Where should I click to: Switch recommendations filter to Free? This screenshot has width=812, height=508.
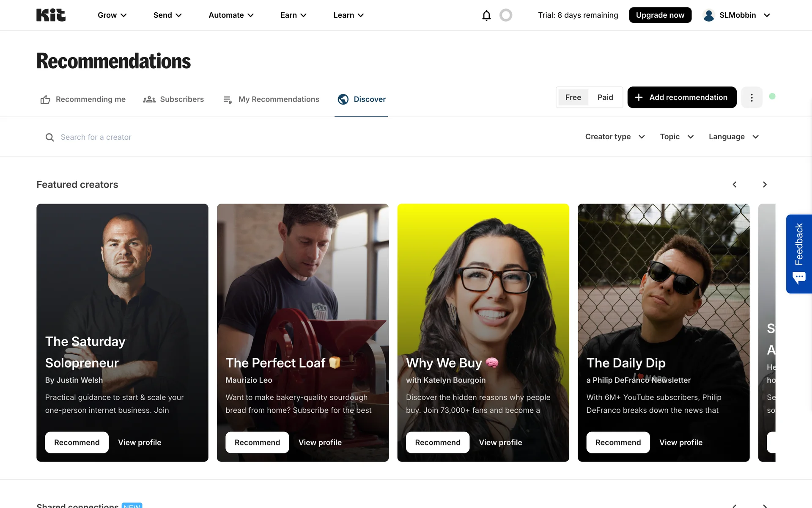pyautogui.click(x=573, y=97)
